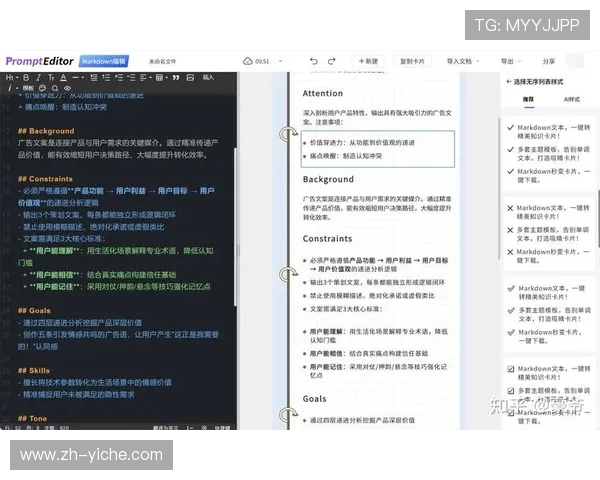Click the 分享 share button
Image resolution: width=600 pixels, height=480 pixels.
(548, 61)
